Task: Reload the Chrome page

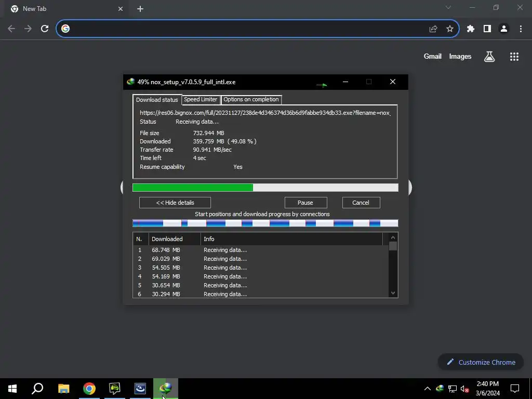Action: click(x=45, y=29)
